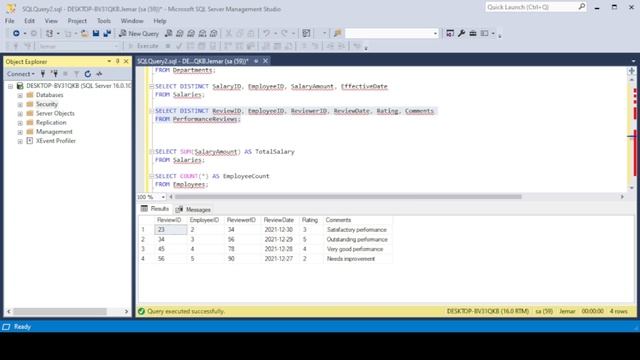
Task: Select the Management tree item
Action: [x=54, y=132]
